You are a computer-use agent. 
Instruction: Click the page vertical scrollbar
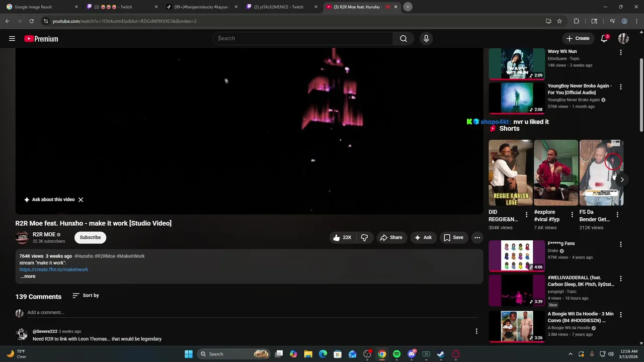(641, 96)
